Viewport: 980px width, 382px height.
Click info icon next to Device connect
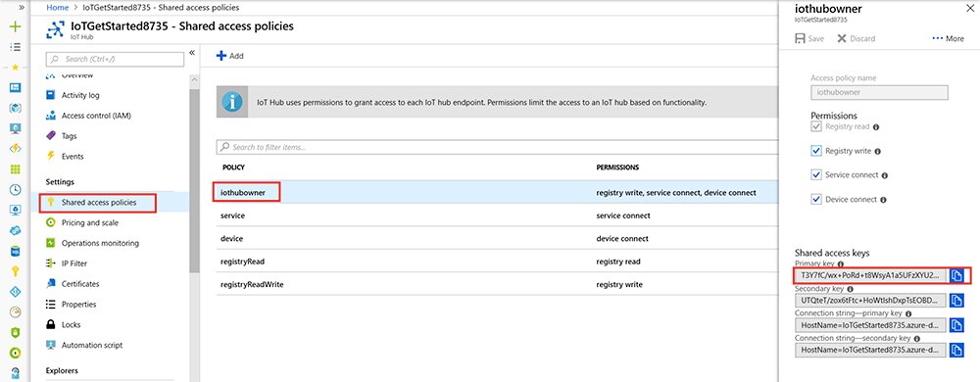[x=883, y=200]
